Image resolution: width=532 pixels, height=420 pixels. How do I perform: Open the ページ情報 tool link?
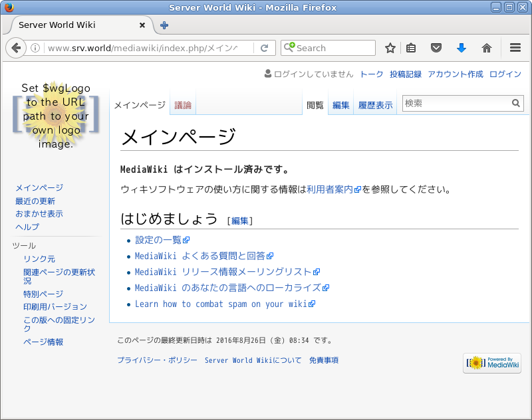tap(43, 342)
